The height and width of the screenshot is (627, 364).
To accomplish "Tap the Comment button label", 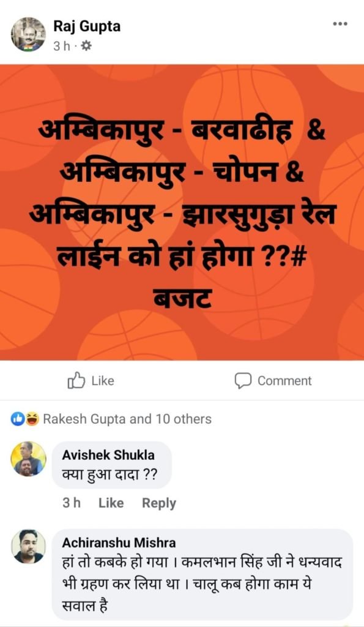I will click(284, 381).
